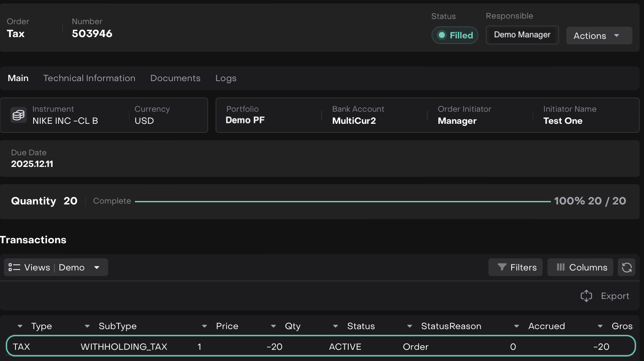The image size is (644, 361).
Task: Click the Views list icon
Action: [x=14, y=267]
